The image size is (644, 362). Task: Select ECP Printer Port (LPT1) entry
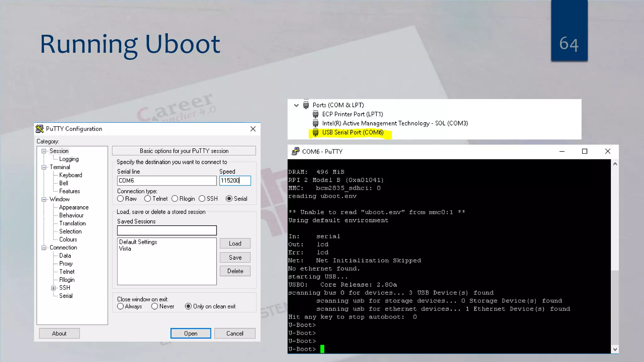[353, 114]
